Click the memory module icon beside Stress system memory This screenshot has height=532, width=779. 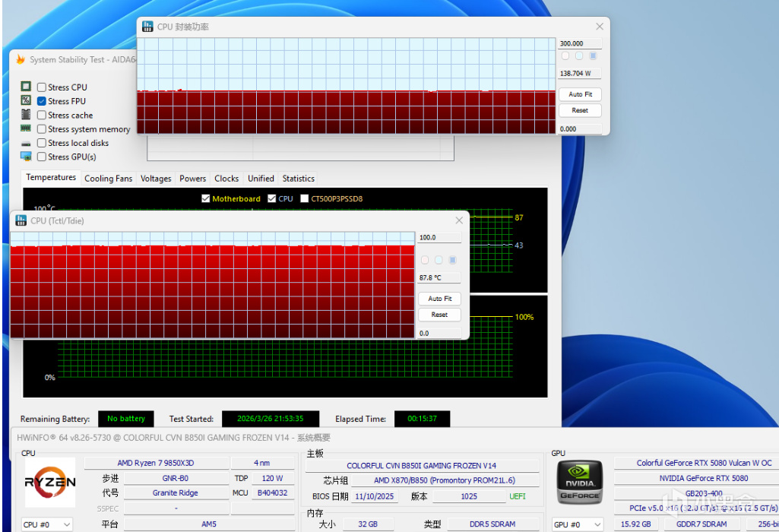(26, 128)
